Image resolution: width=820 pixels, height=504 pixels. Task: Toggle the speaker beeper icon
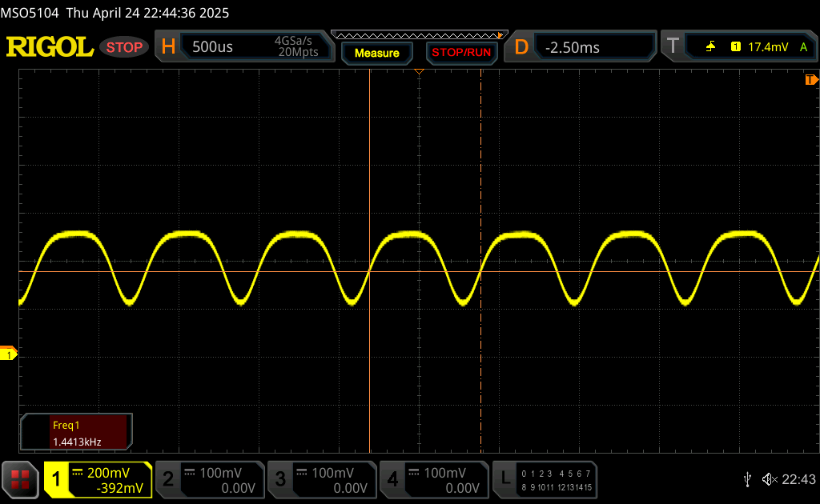pos(770,479)
